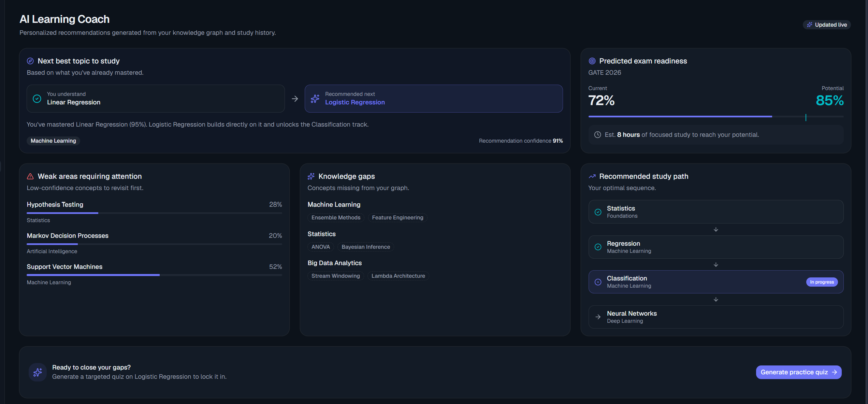
Task: Select the Ensemble Methods gap chip
Action: click(x=336, y=218)
